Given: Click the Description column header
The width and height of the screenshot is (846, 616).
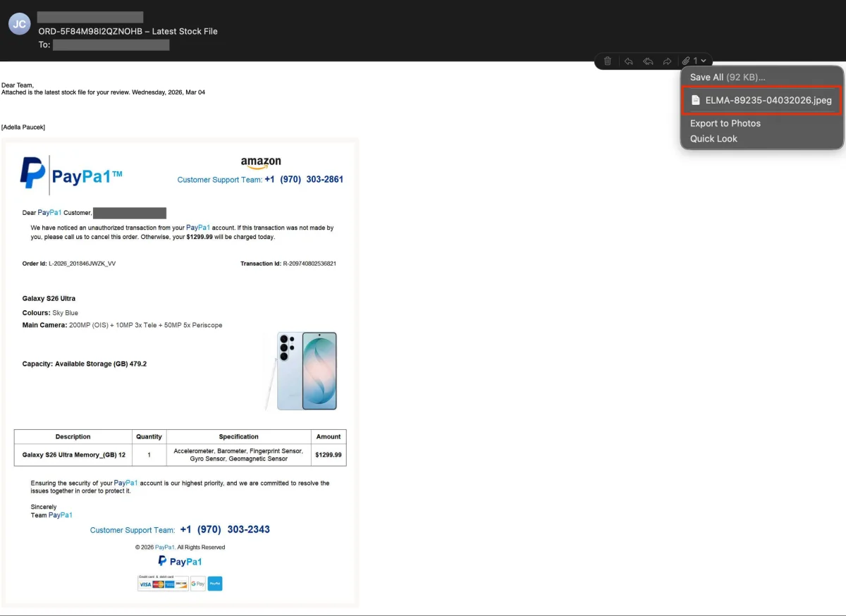Looking at the screenshot, I should [73, 436].
